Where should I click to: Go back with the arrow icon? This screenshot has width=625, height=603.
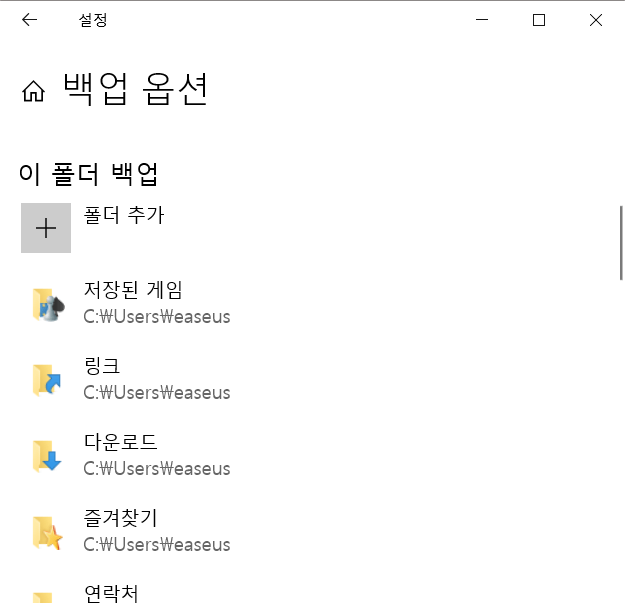(29, 20)
